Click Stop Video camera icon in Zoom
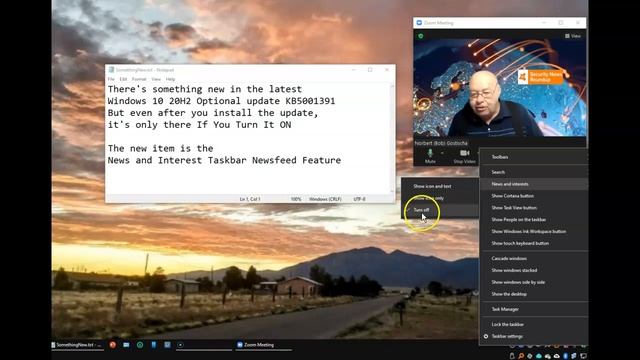 tap(464, 153)
